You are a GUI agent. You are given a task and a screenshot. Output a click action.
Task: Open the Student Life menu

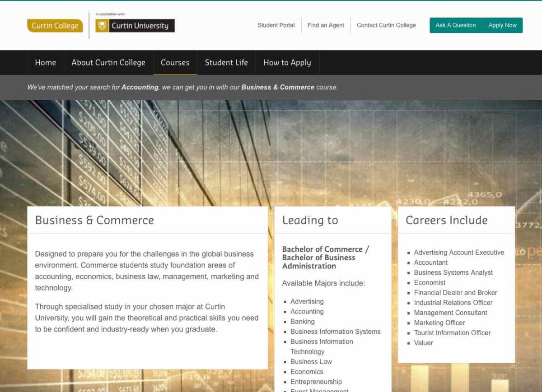226,63
